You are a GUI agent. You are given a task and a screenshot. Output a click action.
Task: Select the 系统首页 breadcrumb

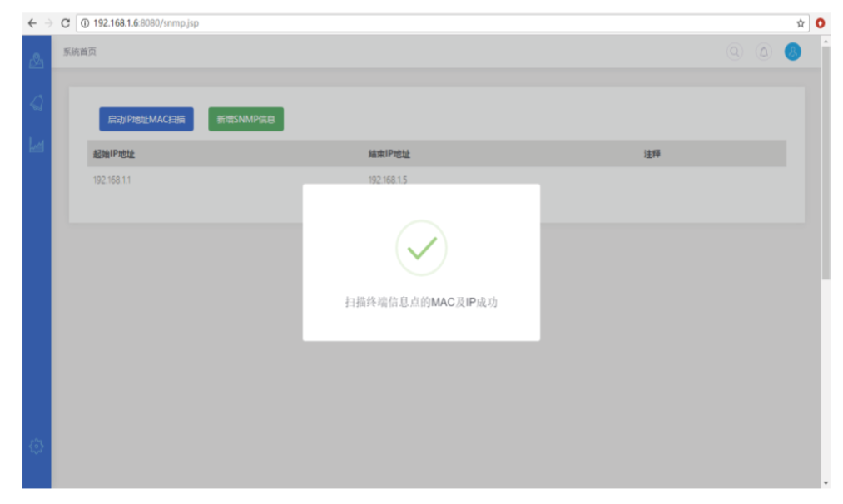click(x=80, y=52)
